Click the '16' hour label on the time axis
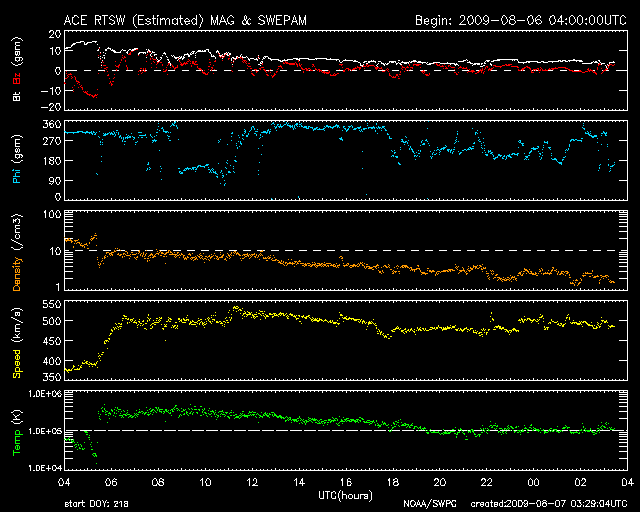Viewport: 640px width, 512px height. tap(346, 483)
